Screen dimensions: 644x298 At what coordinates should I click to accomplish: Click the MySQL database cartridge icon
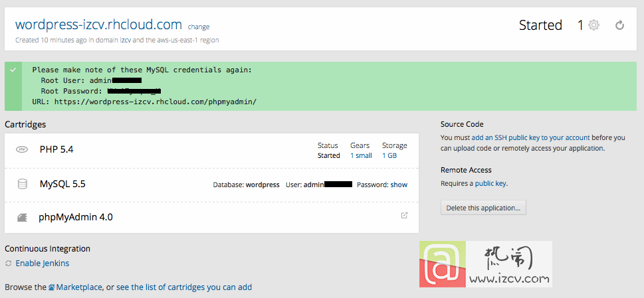click(x=22, y=185)
